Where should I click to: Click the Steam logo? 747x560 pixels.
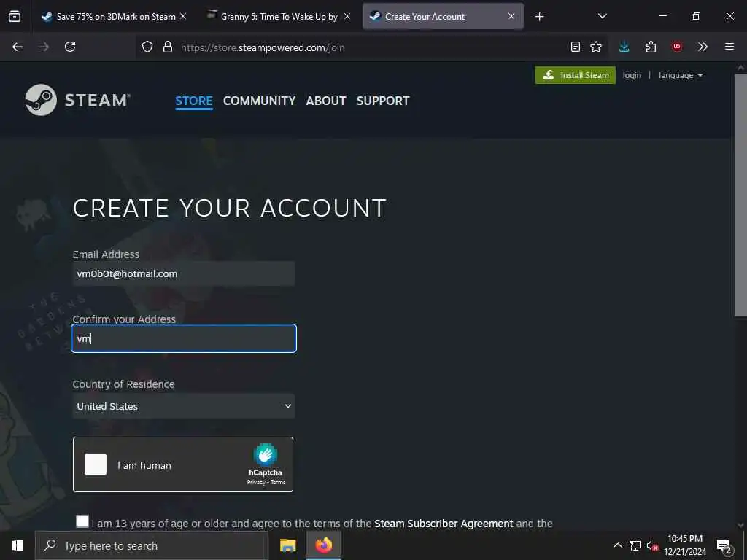[x=77, y=100]
